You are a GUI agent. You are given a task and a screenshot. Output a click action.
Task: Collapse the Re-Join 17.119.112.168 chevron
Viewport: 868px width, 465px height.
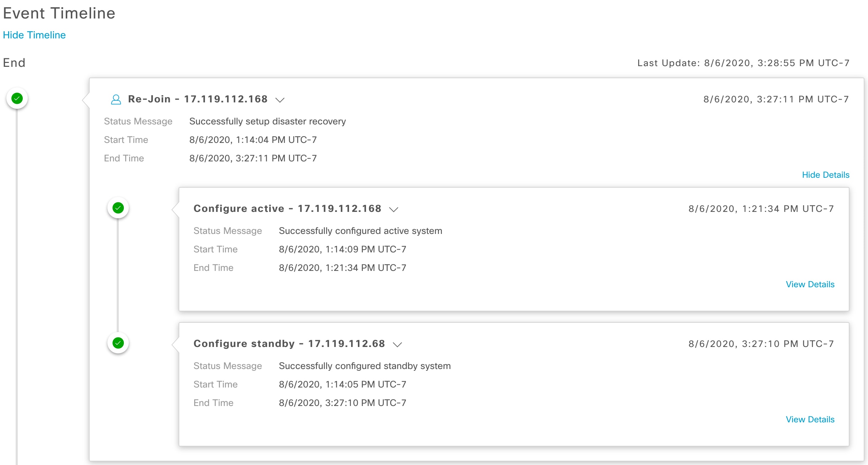280,100
